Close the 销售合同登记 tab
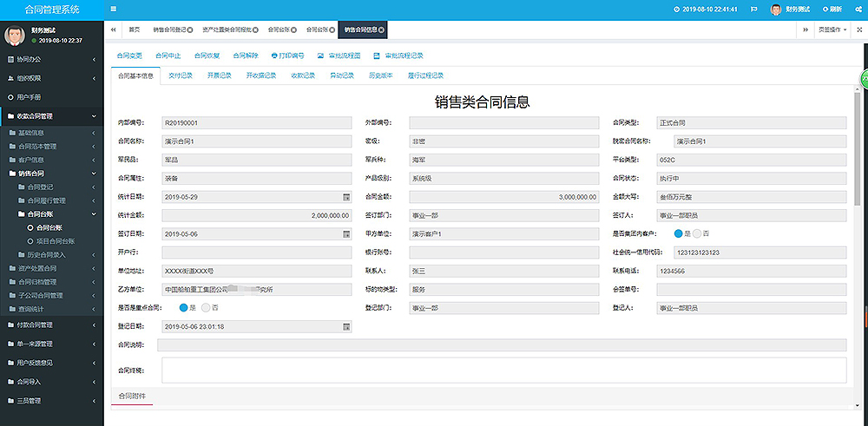The height and width of the screenshot is (426, 868). pyautogui.click(x=190, y=29)
